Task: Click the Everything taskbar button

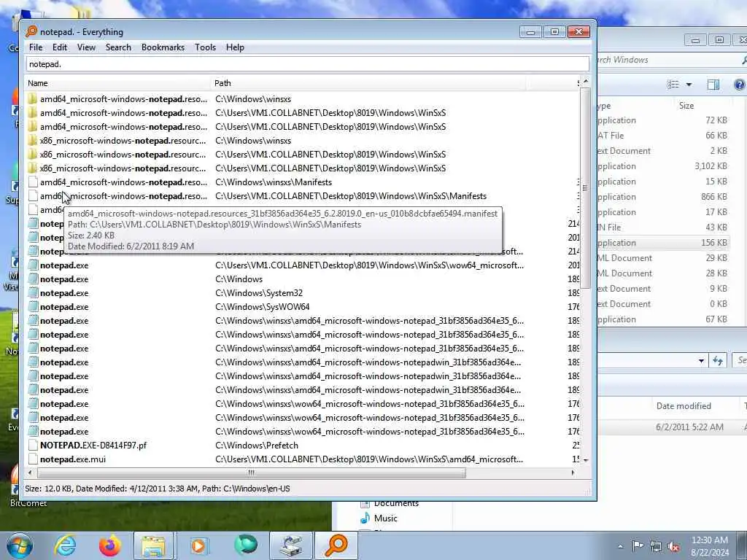Action: tap(336, 545)
